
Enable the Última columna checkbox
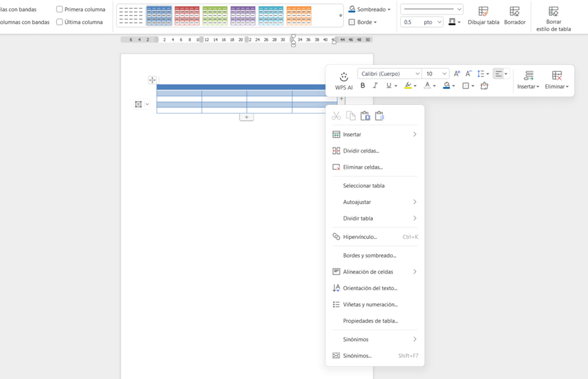coord(60,22)
